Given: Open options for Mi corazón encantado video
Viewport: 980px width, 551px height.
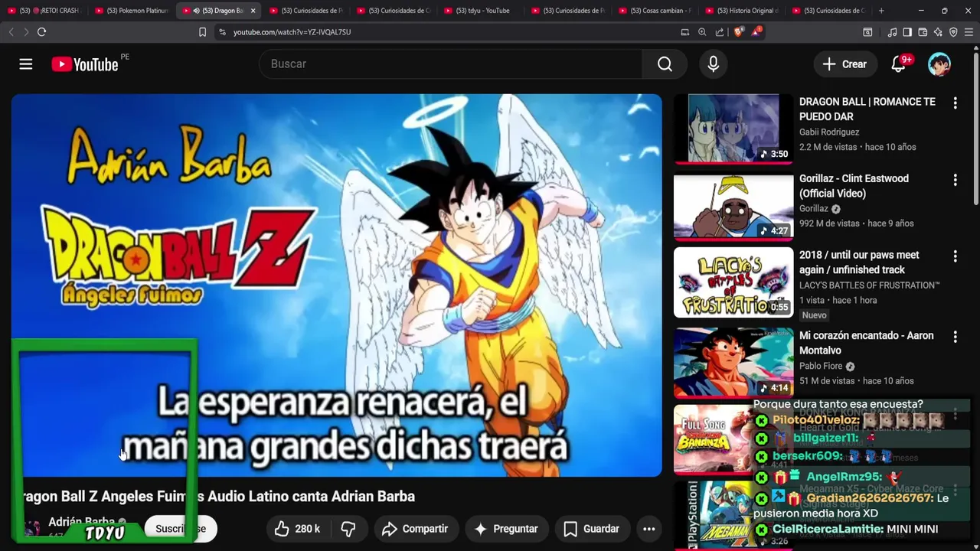Looking at the screenshot, I should pyautogui.click(x=955, y=337).
